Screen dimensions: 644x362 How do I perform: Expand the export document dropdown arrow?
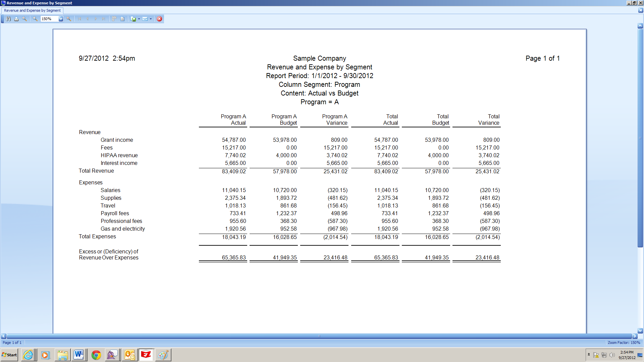[x=139, y=19]
